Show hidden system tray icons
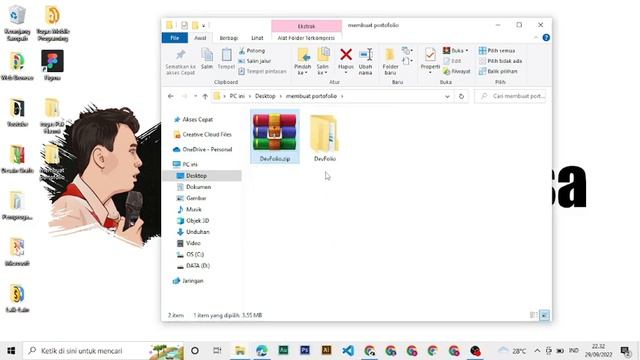This screenshot has height=360, width=640. pyautogui.click(x=537, y=351)
